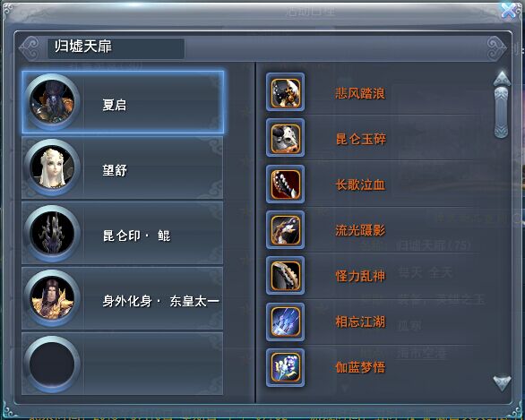Screen dimensions: 525x420
Task: Select the 望舒 boss row
Action: [122, 167]
